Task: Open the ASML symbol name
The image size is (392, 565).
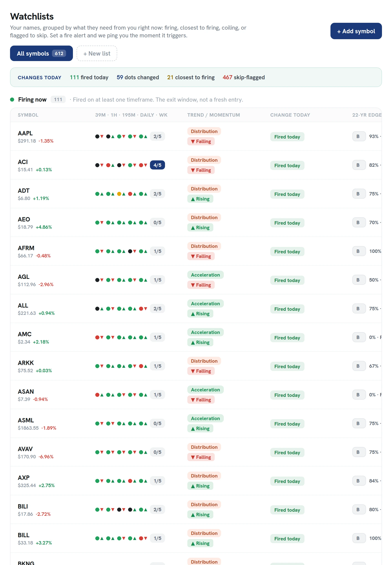Action: coord(26,421)
